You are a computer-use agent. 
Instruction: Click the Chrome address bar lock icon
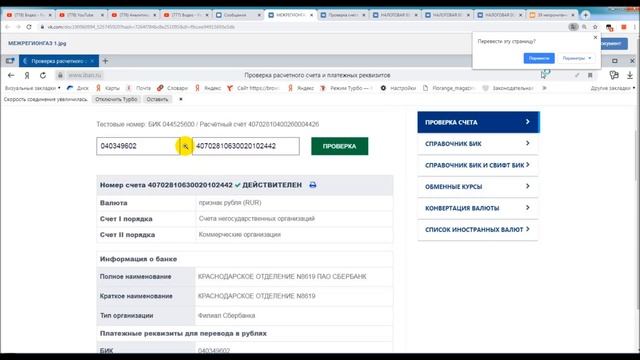point(42,27)
